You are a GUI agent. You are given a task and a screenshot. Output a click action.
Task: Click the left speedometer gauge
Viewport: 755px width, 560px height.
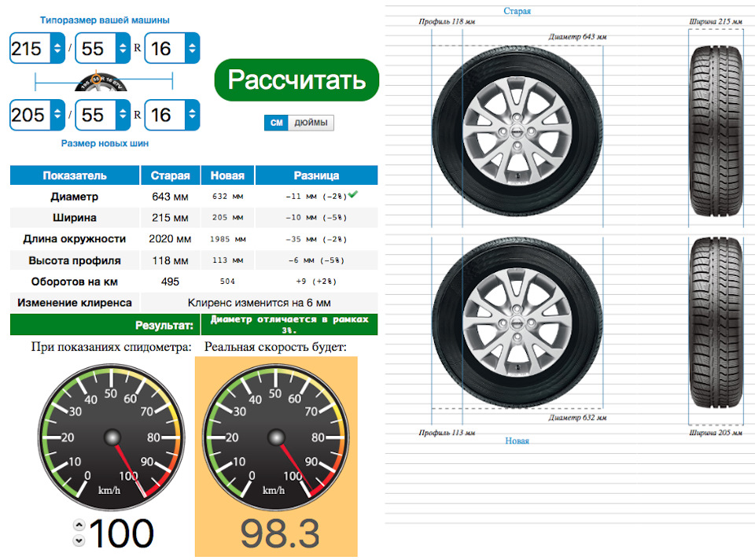[112, 437]
